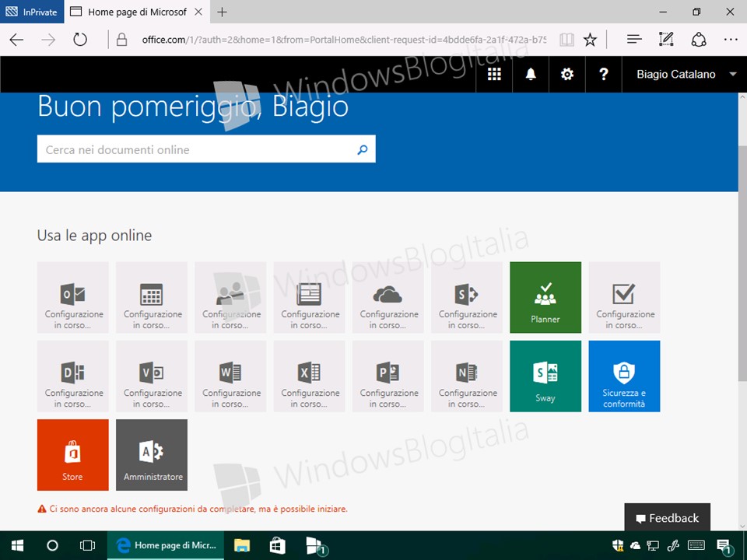Open the Tasks checkmark tile
747x560 pixels.
point(625,297)
